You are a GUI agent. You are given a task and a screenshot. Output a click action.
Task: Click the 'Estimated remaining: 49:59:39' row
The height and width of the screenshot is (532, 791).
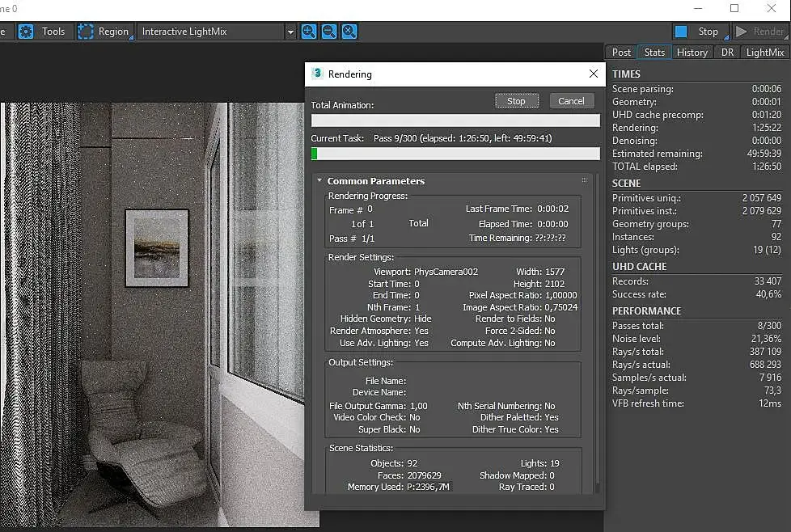696,154
